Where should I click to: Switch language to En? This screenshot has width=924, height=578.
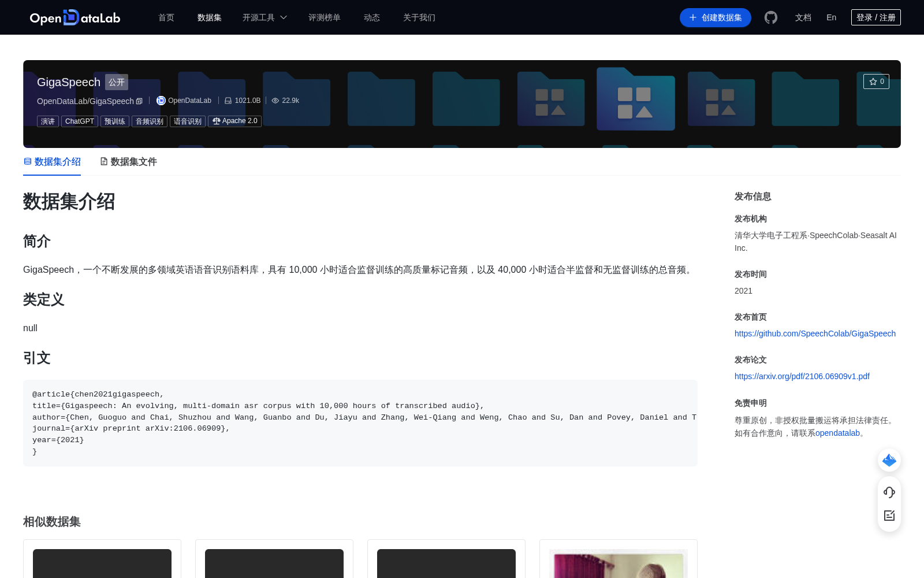832,18
